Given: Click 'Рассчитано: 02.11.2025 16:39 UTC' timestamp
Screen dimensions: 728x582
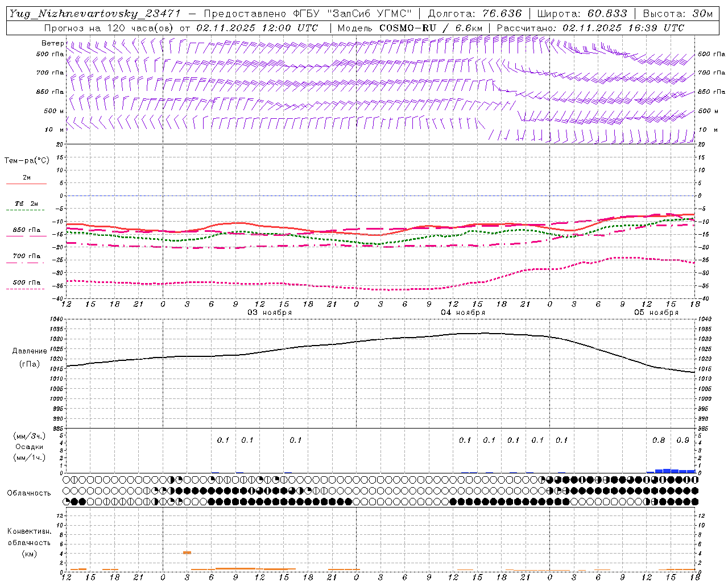Looking at the screenshot, I should 590,28.
